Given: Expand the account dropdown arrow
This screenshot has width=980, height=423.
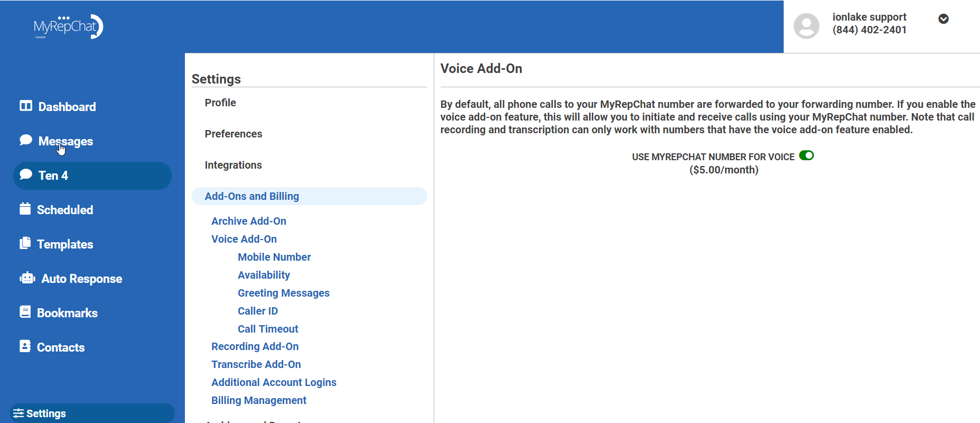Looking at the screenshot, I should [x=944, y=19].
